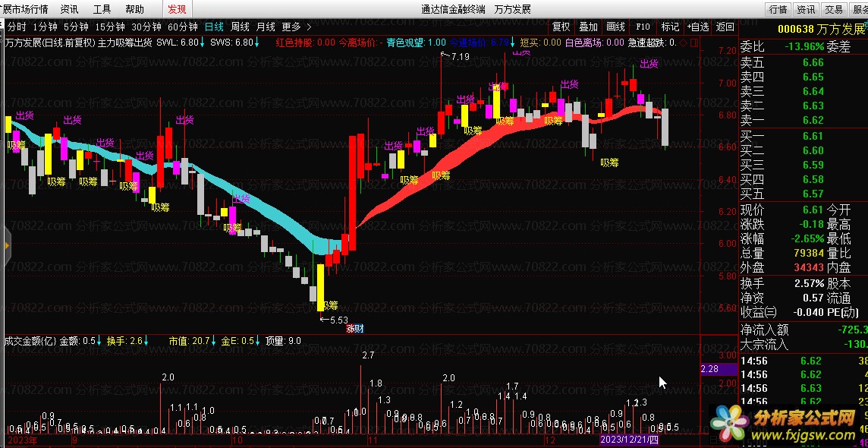Click the 卖一 price 6.62

[x=813, y=120]
